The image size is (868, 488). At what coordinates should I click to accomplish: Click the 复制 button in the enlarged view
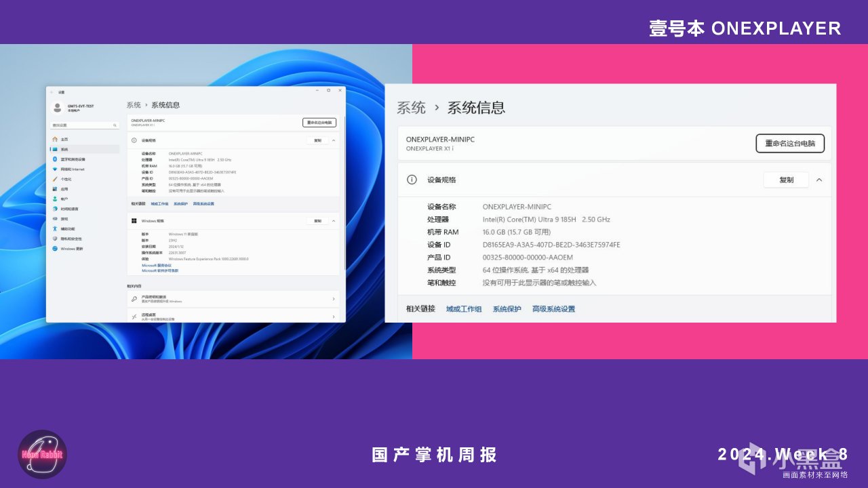pos(786,180)
